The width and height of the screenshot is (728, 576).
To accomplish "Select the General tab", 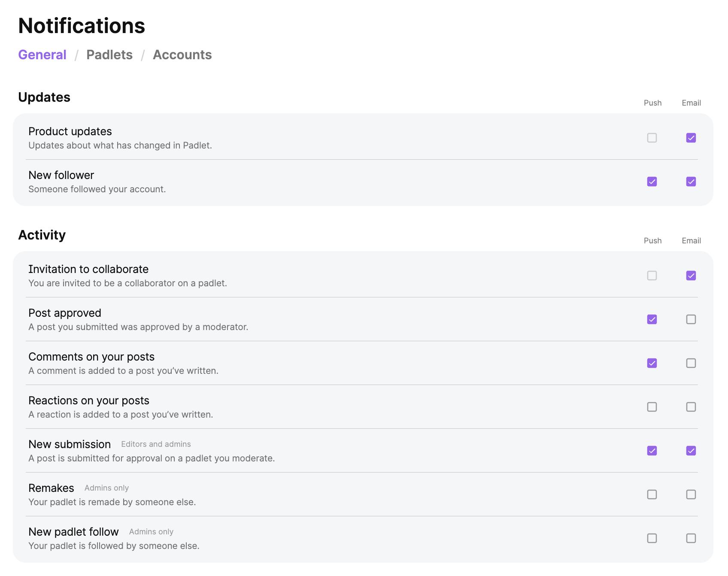I will [42, 55].
